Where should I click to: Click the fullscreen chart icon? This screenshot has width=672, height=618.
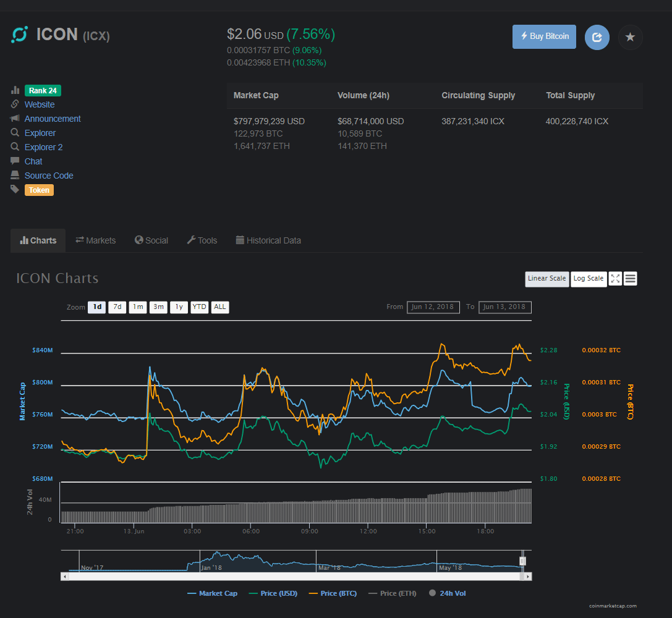(615, 279)
